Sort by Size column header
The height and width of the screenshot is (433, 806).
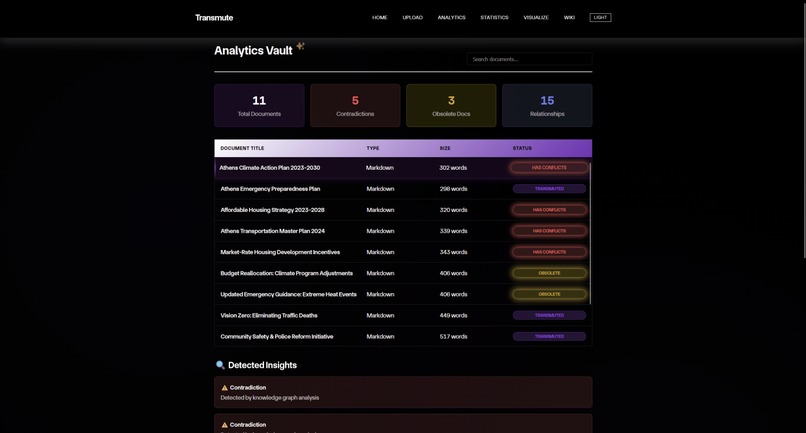coord(445,148)
